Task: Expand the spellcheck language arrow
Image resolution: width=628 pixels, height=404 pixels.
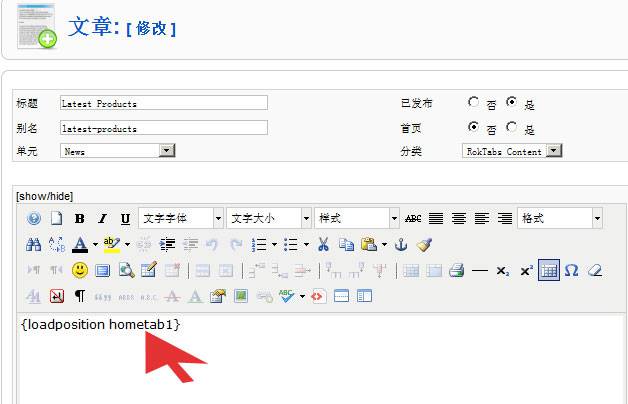Action: [x=302, y=296]
